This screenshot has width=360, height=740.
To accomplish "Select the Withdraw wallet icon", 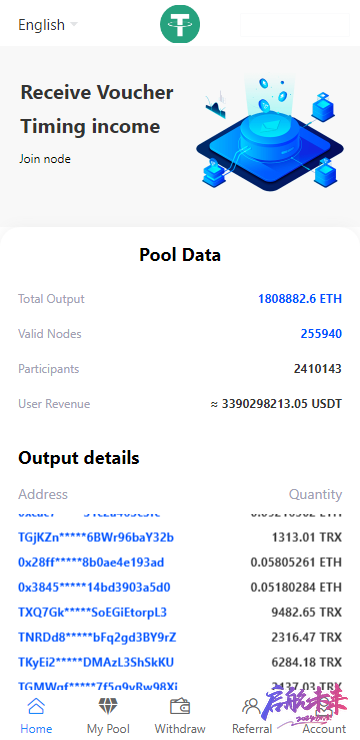I will click(180, 706).
